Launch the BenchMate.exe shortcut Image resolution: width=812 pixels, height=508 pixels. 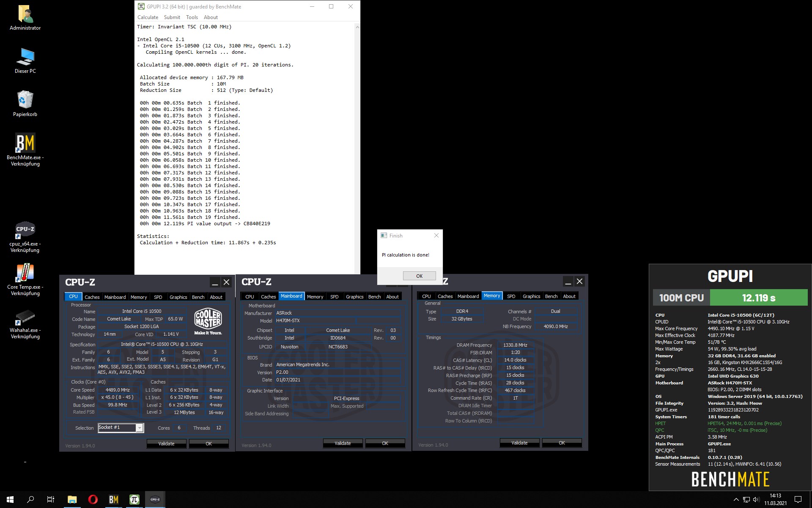point(25,149)
